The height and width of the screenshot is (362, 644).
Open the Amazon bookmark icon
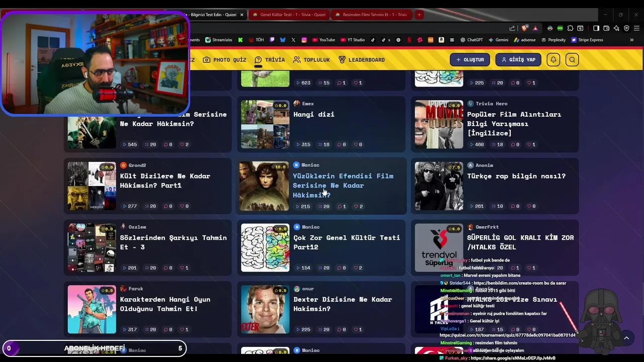[441, 40]
